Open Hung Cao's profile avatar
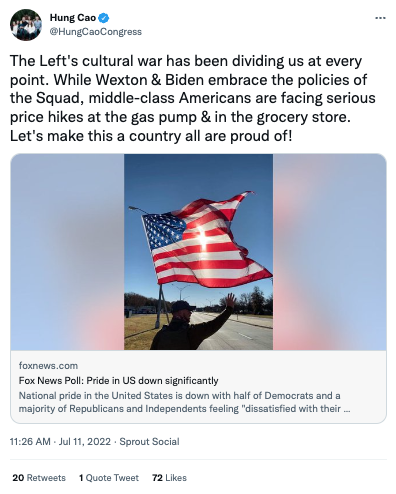Screen dimensions: 396x494 tap(26, 25)
